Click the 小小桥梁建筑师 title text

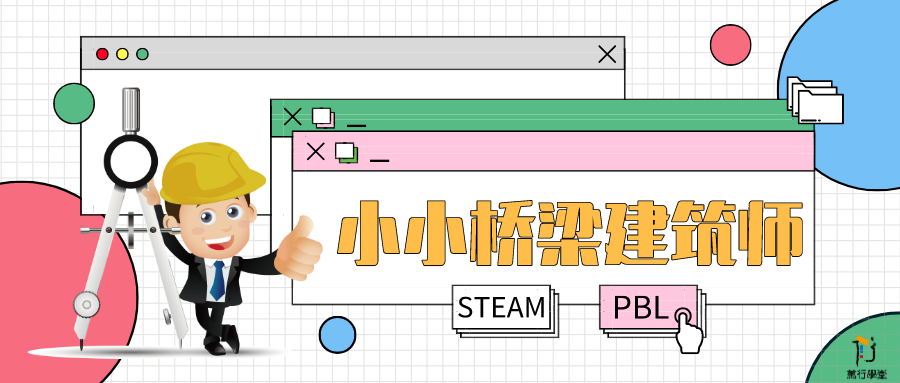(x=569, y=233)
